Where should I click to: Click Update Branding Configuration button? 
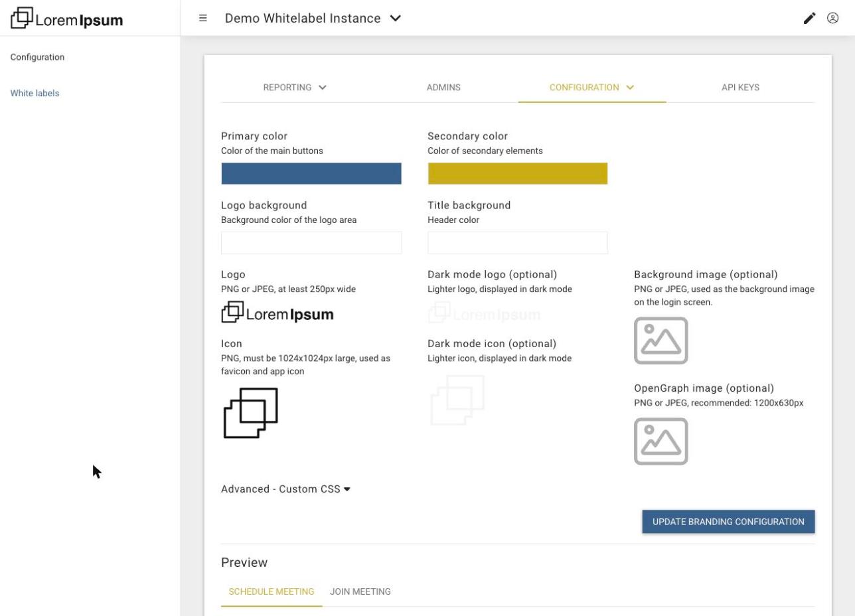coord(728,522)
